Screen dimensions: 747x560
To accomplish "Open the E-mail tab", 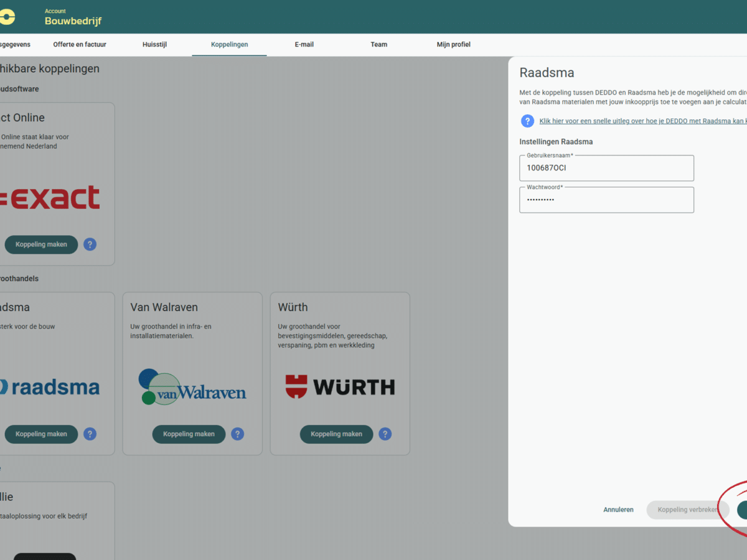I will tap(304, 45).
